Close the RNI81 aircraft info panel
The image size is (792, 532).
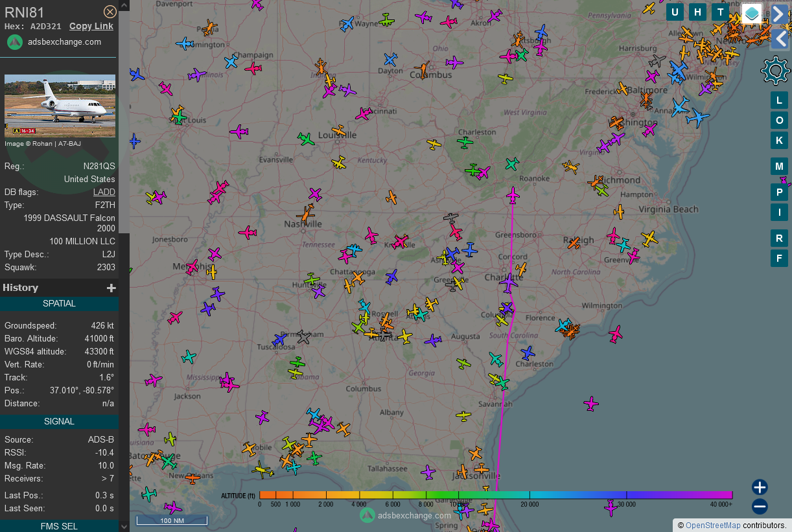pos(110,12)
